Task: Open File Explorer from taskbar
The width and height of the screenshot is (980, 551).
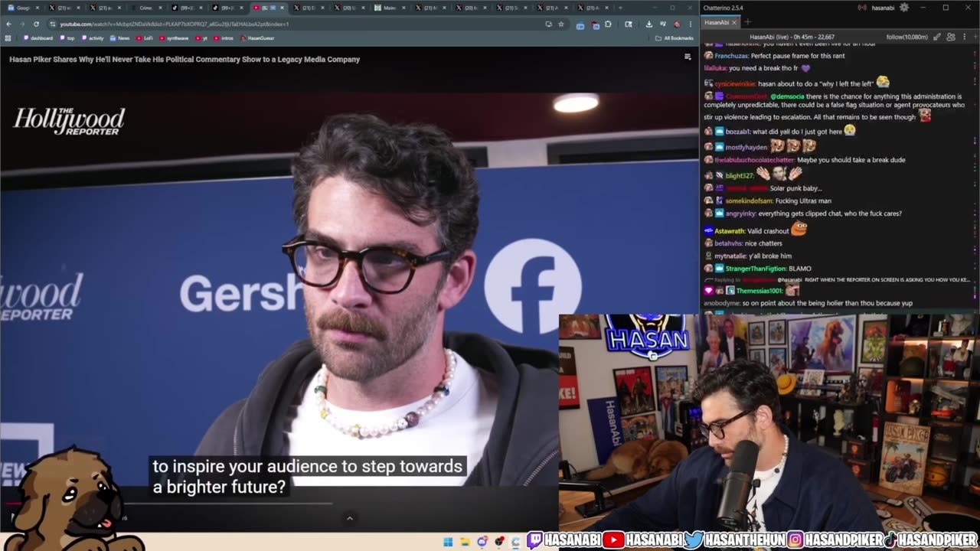Action: click(x=465, y=542)
